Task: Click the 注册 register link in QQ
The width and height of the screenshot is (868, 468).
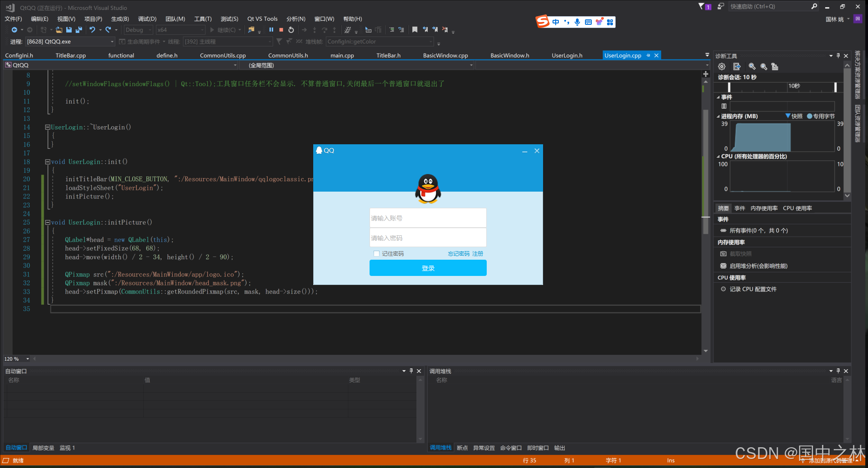Action: (x=478, y=254)
